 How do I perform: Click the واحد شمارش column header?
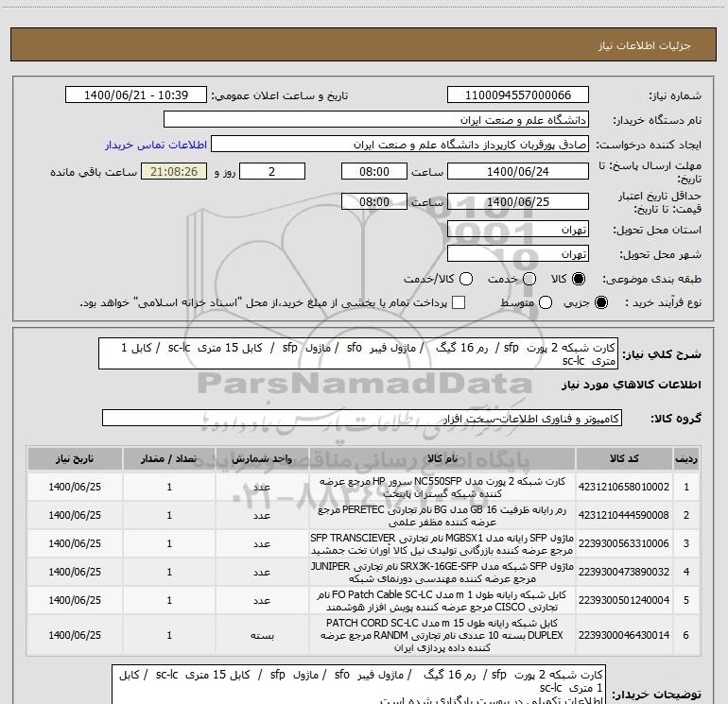pos(262,459)
